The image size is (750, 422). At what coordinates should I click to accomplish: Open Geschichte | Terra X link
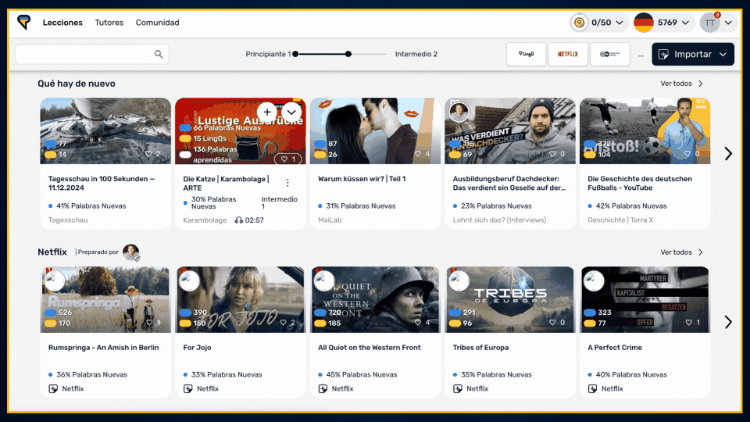pos(620,220)
